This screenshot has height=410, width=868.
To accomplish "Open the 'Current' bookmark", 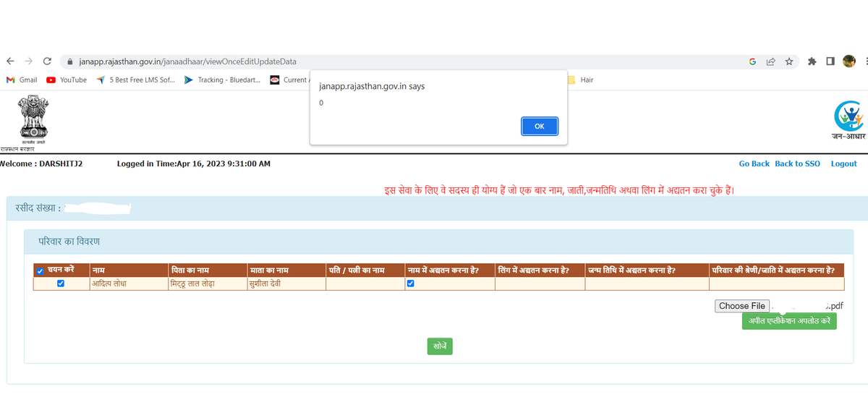I will click(x=289, y=80).
